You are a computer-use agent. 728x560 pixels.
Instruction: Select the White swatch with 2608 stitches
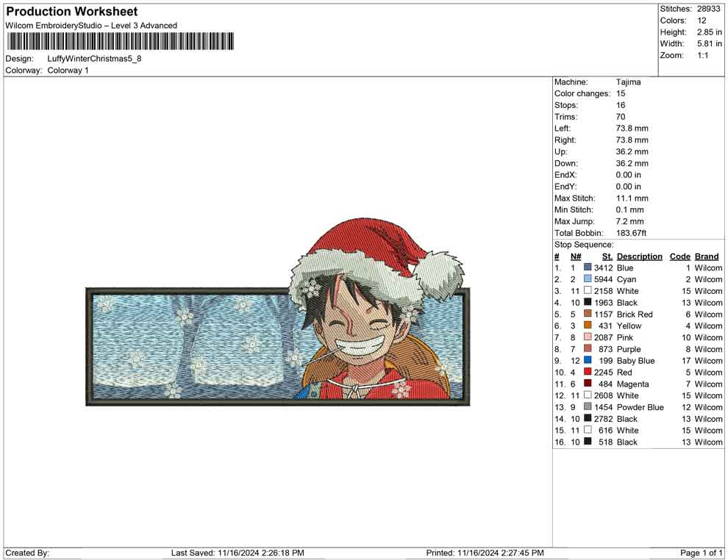pyautogui.click(x=588, y=395)
